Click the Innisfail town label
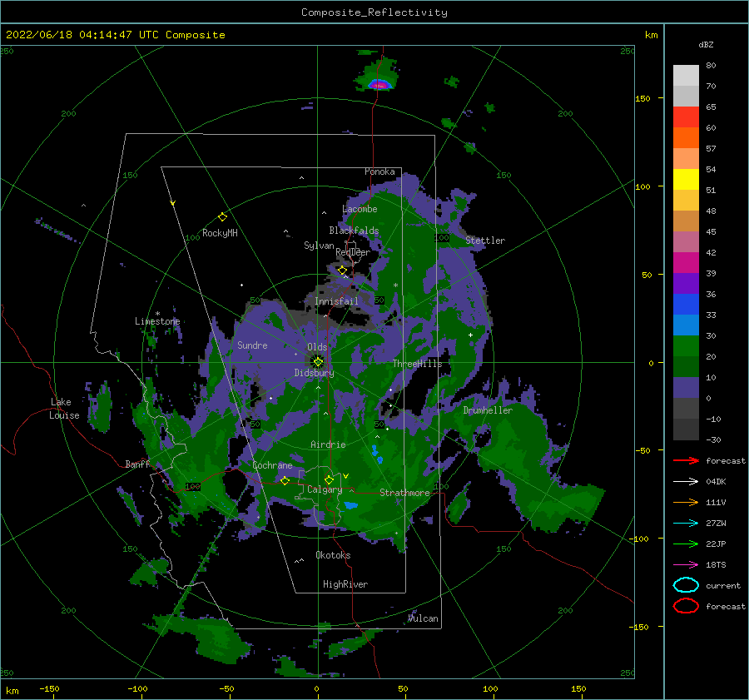749x700 pixels. pyautogui.click(x=336, y=301)
